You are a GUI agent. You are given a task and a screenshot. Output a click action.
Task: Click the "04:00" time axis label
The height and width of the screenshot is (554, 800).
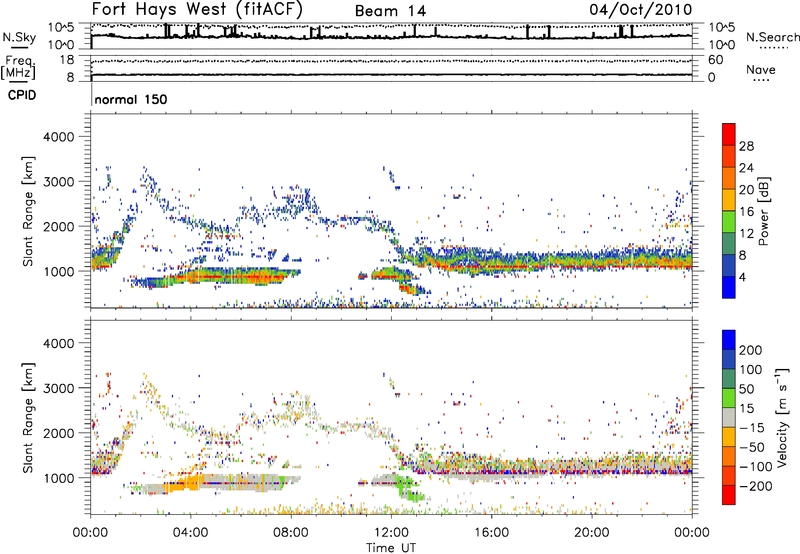pyautogui.click(x=191, y=533)
